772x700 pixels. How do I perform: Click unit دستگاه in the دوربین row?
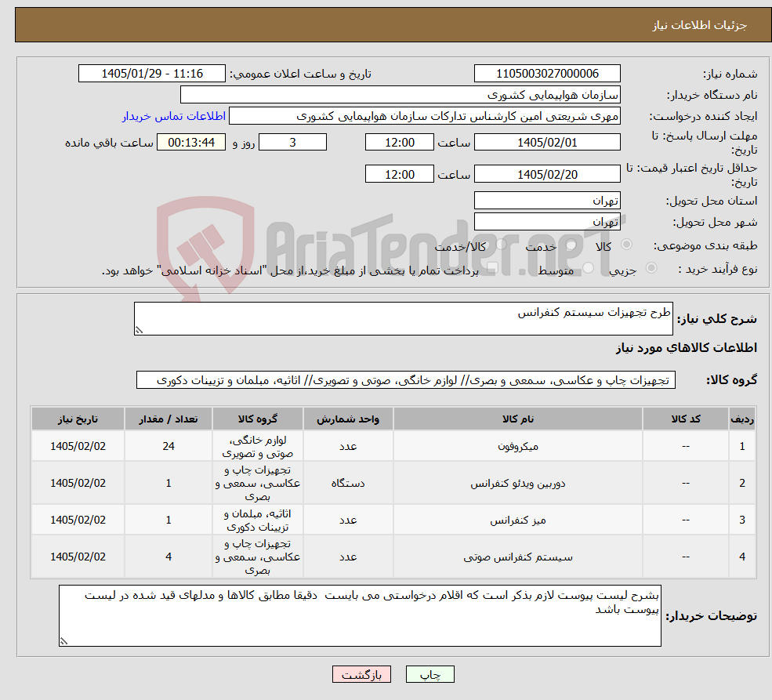[348, 483]
